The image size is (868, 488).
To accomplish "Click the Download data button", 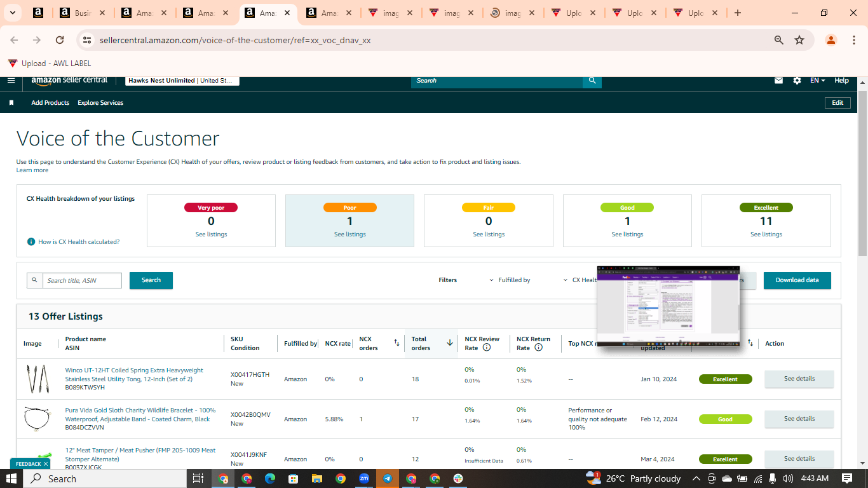I will click(797, 280).
